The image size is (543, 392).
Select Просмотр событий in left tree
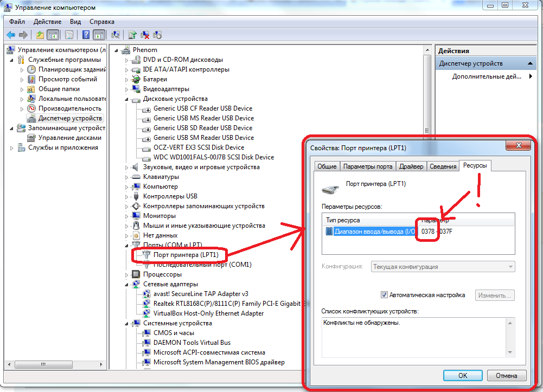67,79
